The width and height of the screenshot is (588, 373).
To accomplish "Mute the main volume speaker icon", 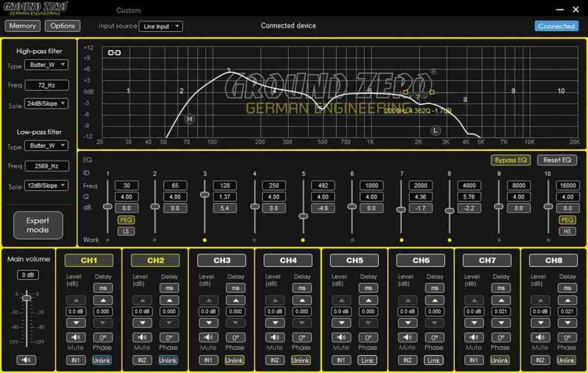I will click(x=26, y=360).
